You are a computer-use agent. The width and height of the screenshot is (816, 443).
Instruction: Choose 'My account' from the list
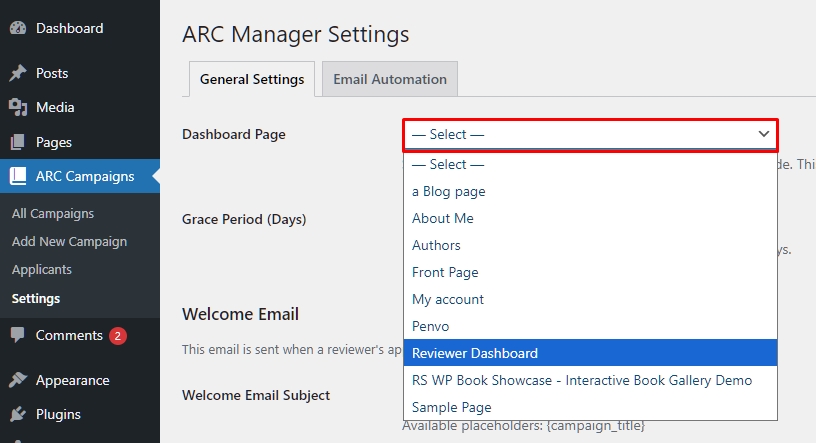tap(590, 299)
